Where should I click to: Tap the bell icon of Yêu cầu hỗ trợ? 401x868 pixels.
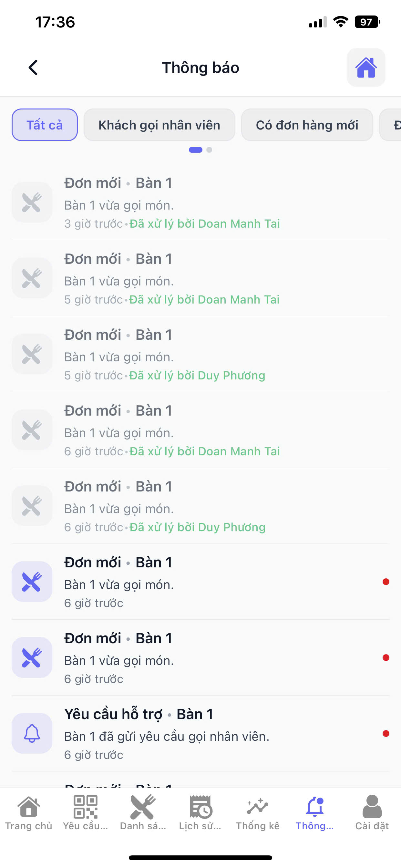click(x=32, y=733)
